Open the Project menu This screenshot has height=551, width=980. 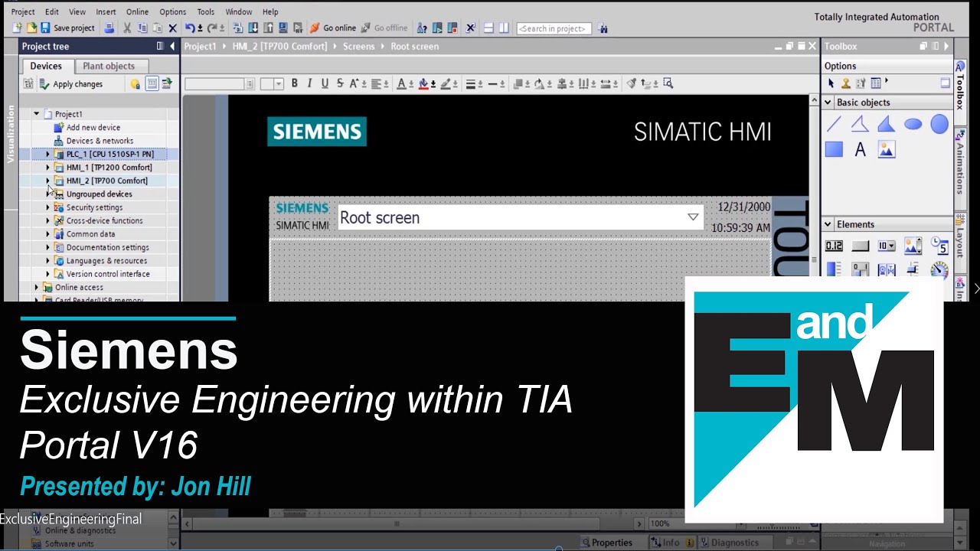click(23, 11)
